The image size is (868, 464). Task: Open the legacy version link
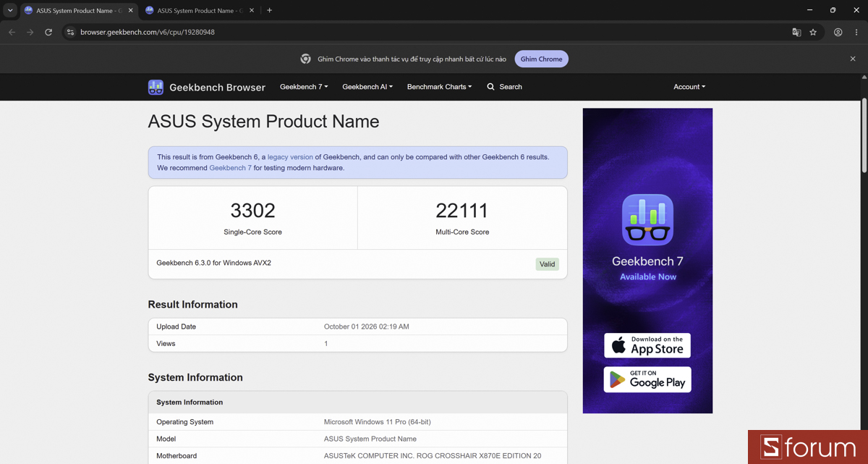(290, 157)
